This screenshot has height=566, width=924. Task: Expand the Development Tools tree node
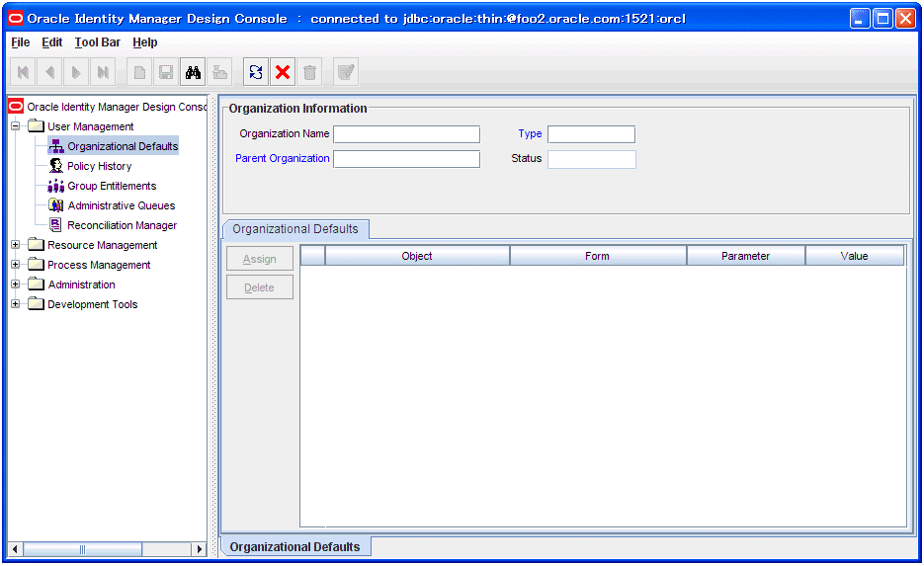point(16,304)
